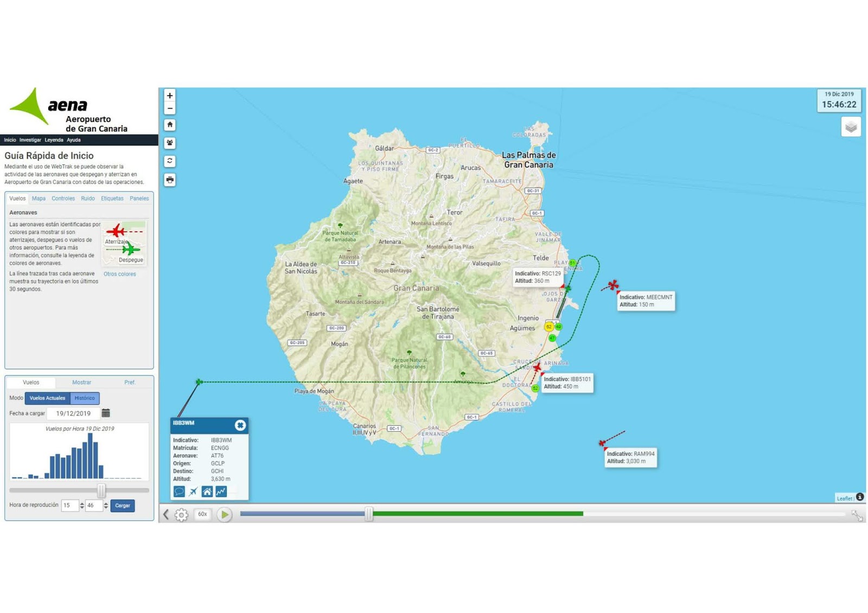Screen dimensions: 868x613
Task: Switch to the Mostrar panel tab
Action: tap(81, 382)
